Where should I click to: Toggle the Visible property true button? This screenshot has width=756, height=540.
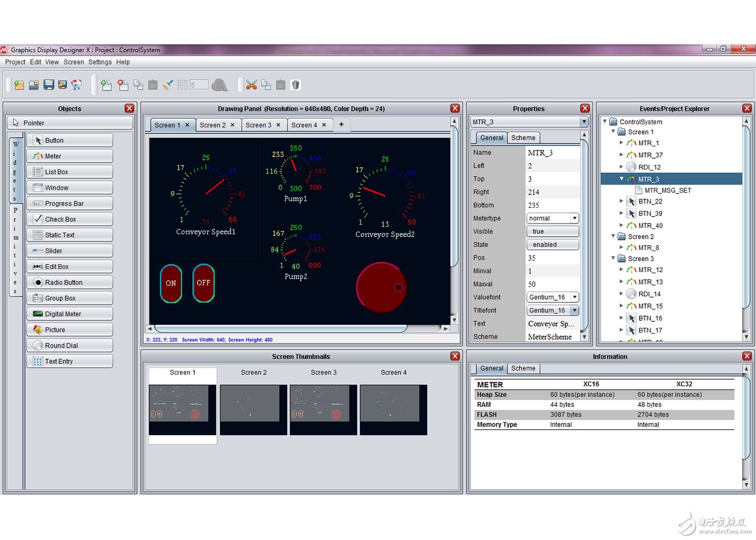(x=552, y=232)
